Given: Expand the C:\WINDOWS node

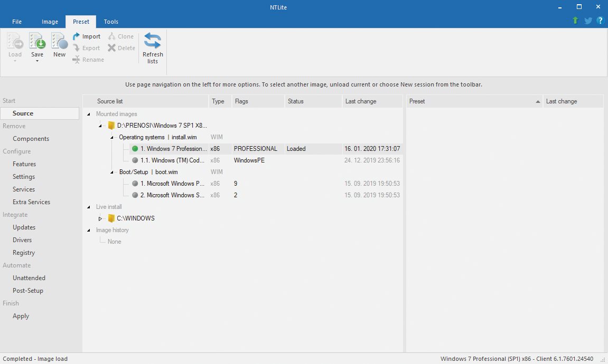Looking at the screenshot, I should (100, 219).
